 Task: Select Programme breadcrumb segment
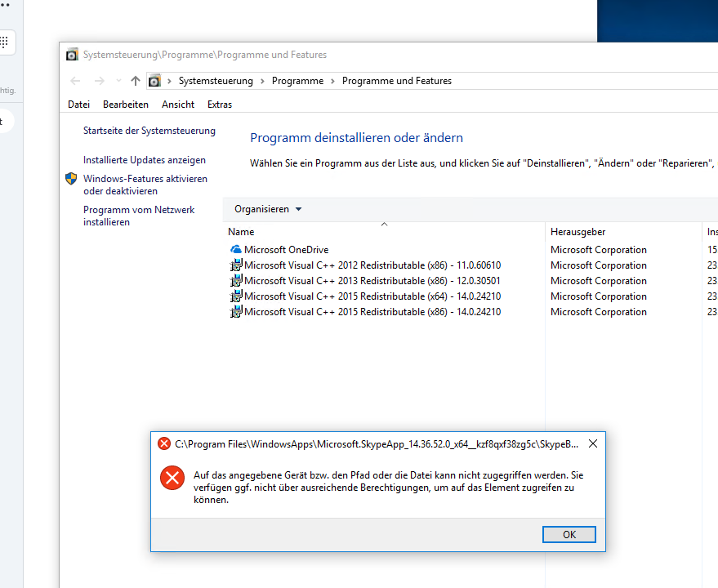point(297,81)
